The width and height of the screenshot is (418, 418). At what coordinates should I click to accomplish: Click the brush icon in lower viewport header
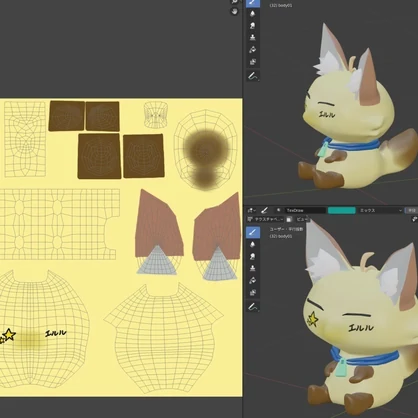[x=264, y=210]
